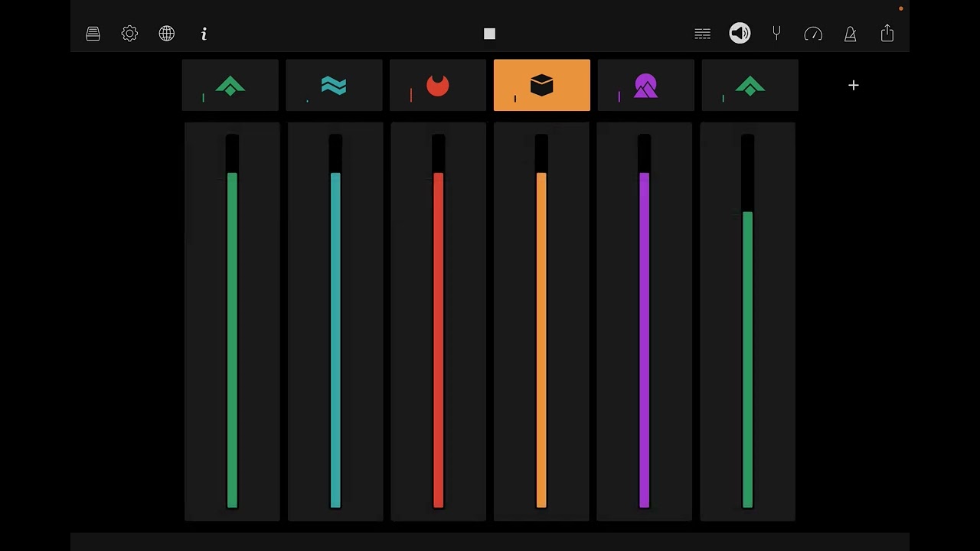
Task: Adjust the orange volume fader
Action: [x=541, y=321]
